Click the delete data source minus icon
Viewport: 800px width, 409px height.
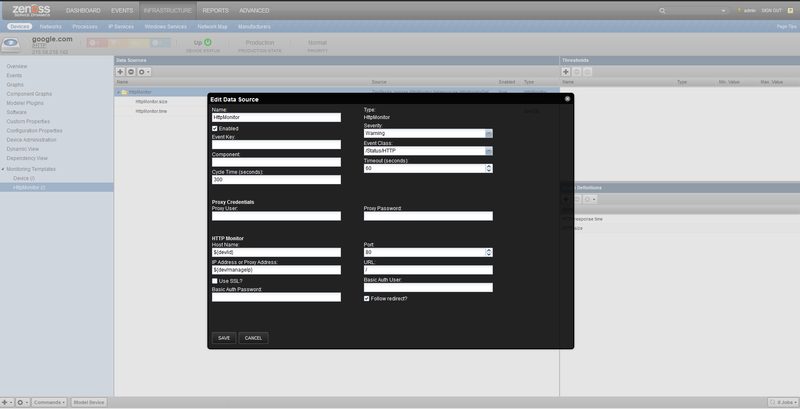(131, 72)
